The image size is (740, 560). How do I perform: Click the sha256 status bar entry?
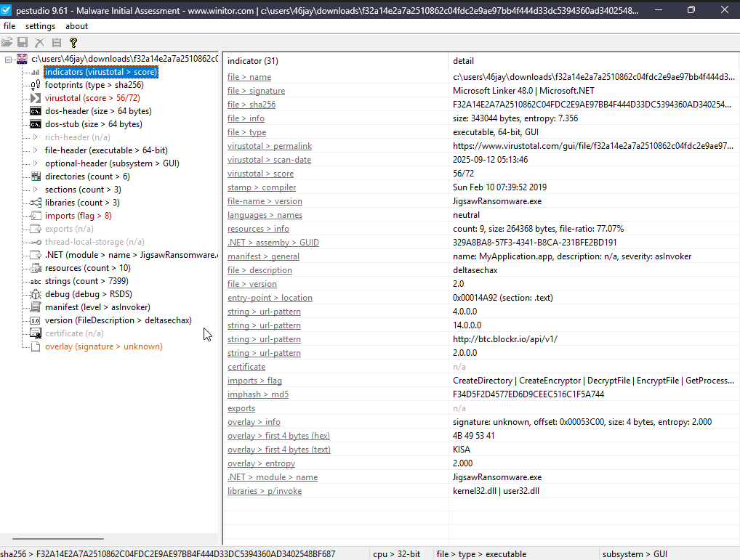pos(168,554)
